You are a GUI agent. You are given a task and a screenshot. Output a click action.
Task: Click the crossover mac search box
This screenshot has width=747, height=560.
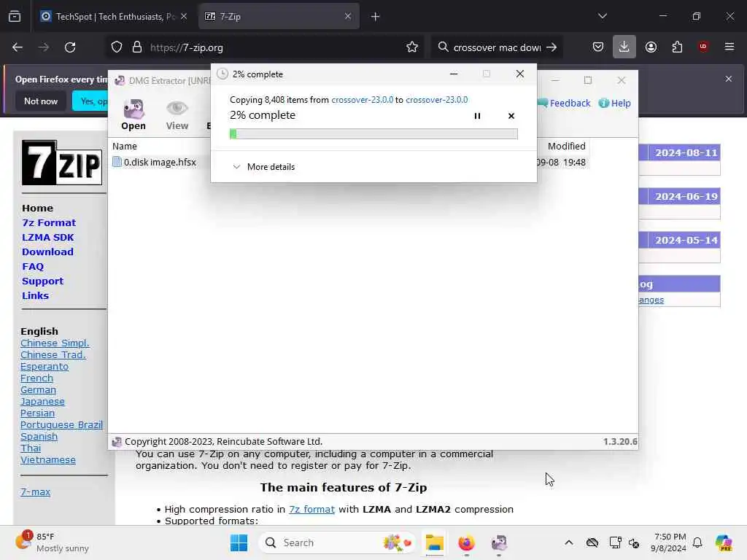tap(496, 47)
